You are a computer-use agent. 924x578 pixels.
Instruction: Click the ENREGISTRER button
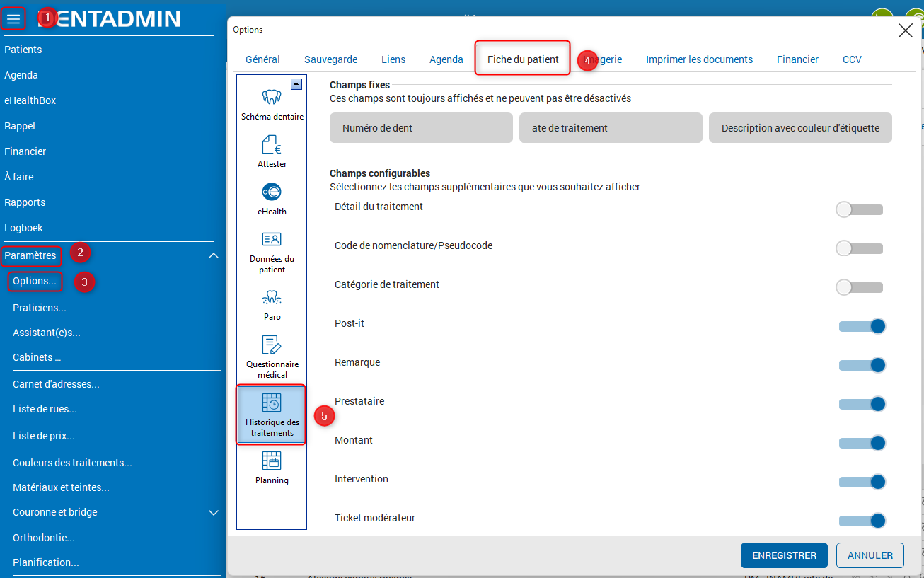point(784,555)
